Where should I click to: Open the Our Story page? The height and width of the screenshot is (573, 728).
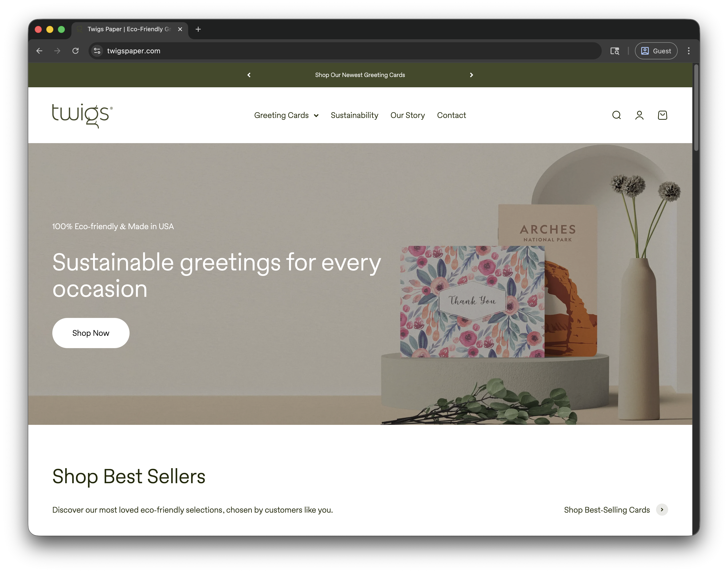click(x=408, y=115)
